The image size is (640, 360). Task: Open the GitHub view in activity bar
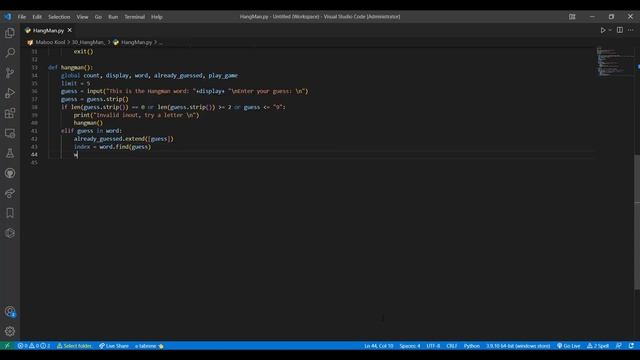10,173
